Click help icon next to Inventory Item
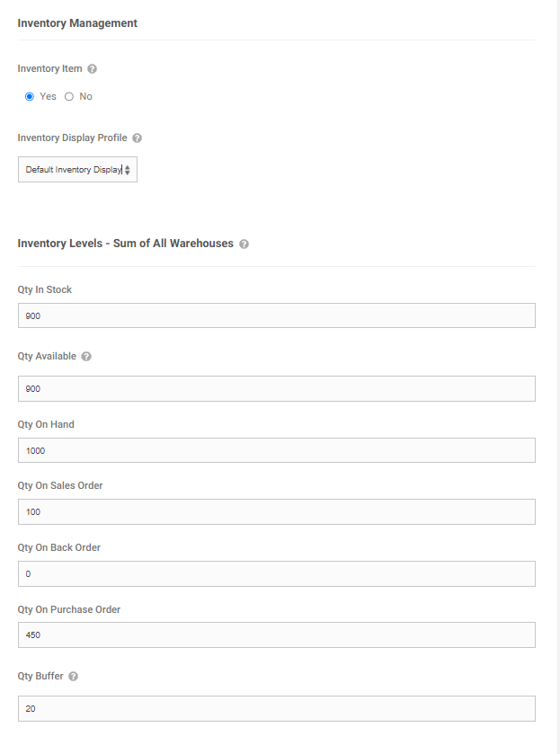Image resolution: width=560 pixels, height=754 pixels. tap(92, 69)
